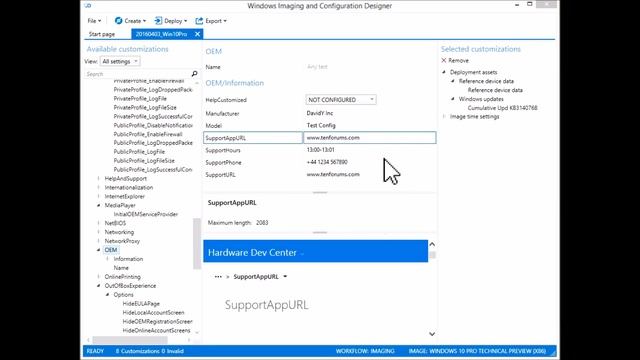Select HideLocalAccountScreen setting
Screen dimensions: 640x360
pyautogui.click(x=153, y=313)
